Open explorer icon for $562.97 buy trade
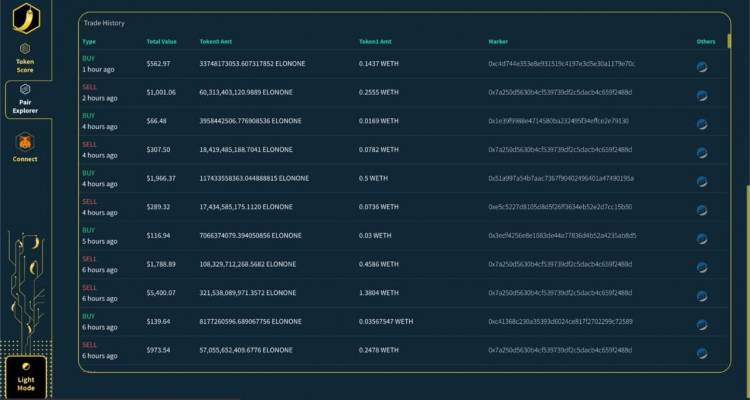 pos(702,68)
